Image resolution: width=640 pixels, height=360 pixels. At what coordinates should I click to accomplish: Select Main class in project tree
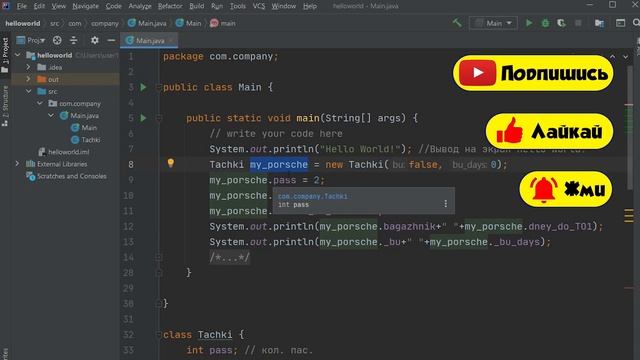(x=84, y=127)
